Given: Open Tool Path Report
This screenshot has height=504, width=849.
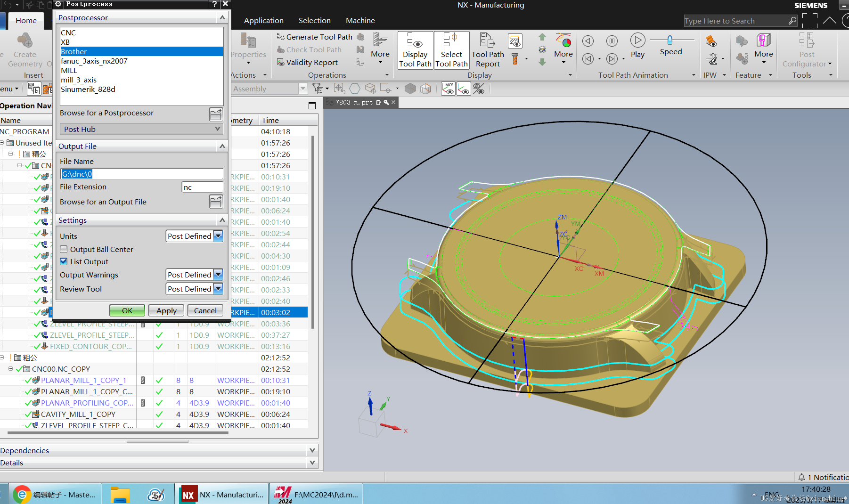Looking at the screenshot, I should click(x=488, y=50).
